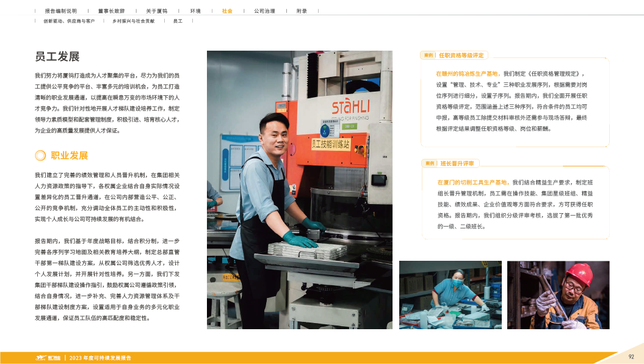The height and width of the screenshot is (364, 644).
Task: Open the 创新驱动、制胜客户 sub-navigation link
Action: 68,21
